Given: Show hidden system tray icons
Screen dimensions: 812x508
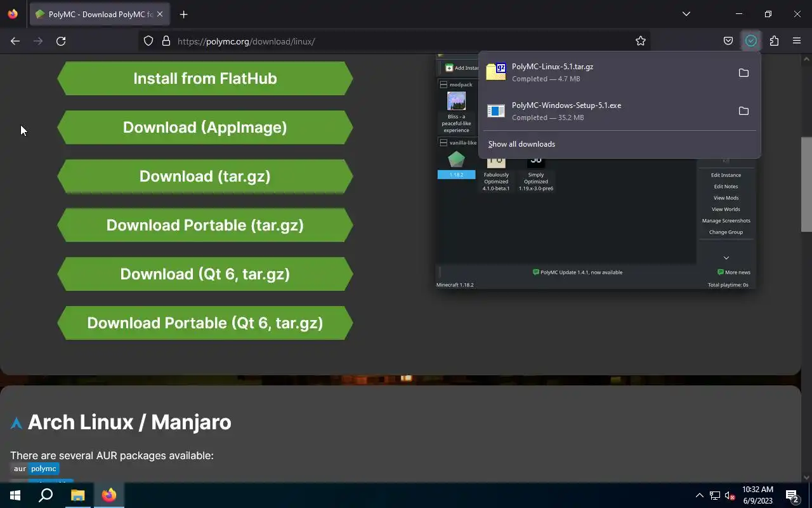Looking at the screenshot, I should [x=699, y=495].
